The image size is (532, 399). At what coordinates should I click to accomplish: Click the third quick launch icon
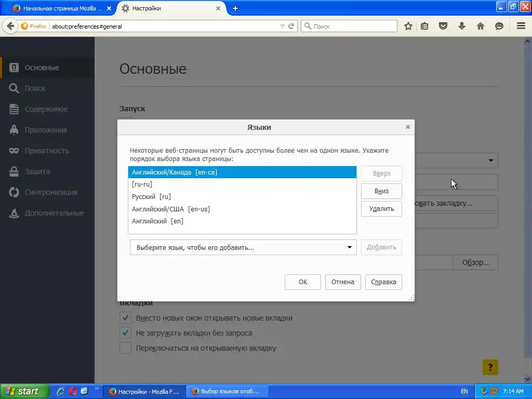[x=84, y=391]
